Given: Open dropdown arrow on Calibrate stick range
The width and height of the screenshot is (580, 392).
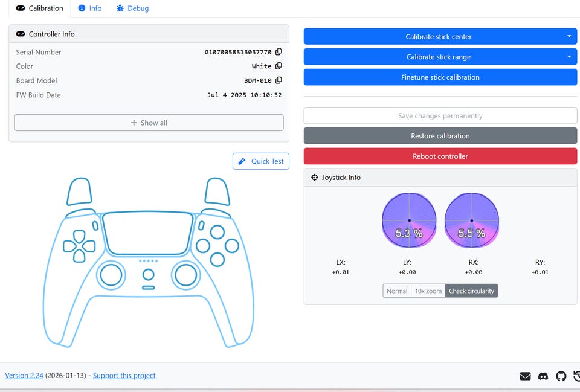Looking at the screenshot, I should [569, 57].
